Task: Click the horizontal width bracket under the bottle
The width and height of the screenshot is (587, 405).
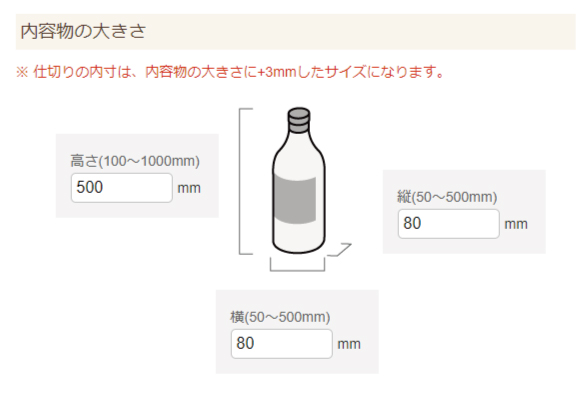Action: tap(297, 265)
